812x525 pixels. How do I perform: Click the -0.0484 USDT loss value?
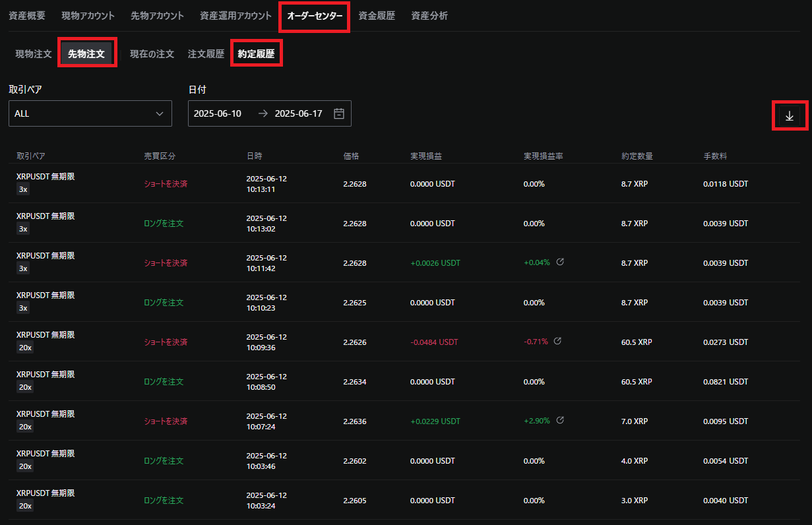pyautogui.click(x=434, y=342)
